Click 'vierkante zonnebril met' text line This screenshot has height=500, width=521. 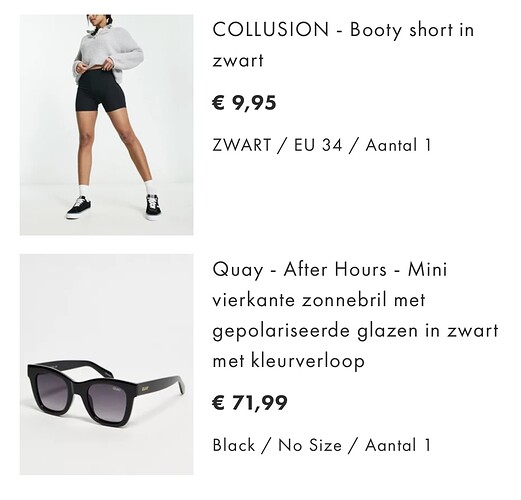[319, 300]
